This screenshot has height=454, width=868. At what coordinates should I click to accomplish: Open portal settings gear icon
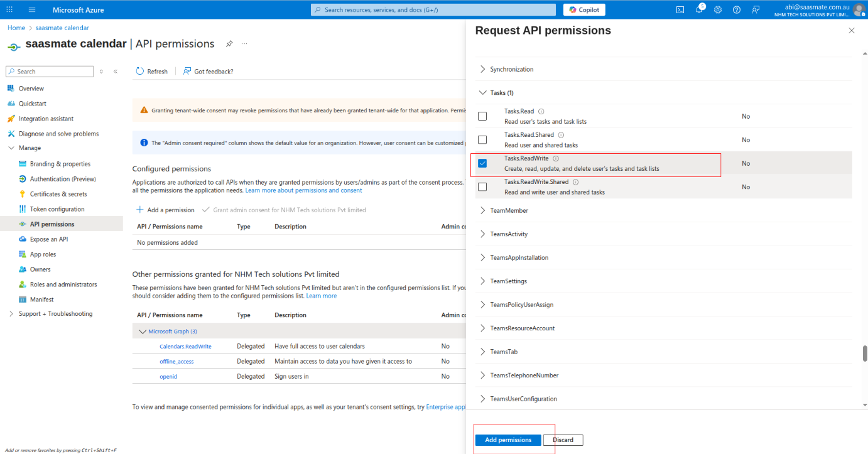pos(718,9)
